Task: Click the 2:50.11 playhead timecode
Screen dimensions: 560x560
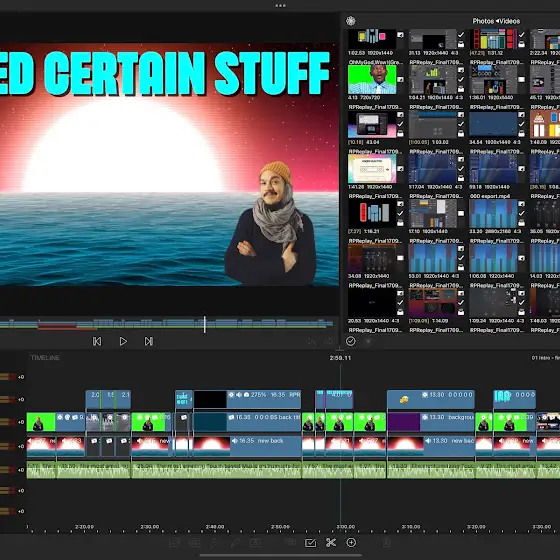Action: (x=340, y=358)
